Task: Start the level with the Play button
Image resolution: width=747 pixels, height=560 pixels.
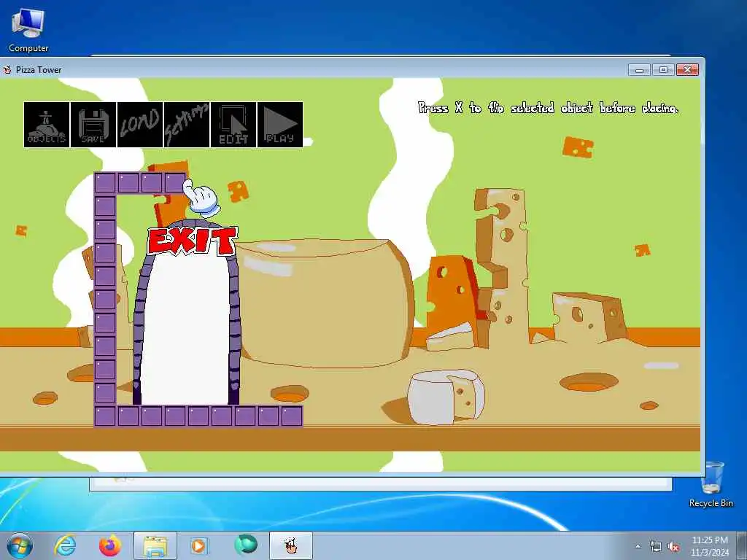Action: [280, 125]
